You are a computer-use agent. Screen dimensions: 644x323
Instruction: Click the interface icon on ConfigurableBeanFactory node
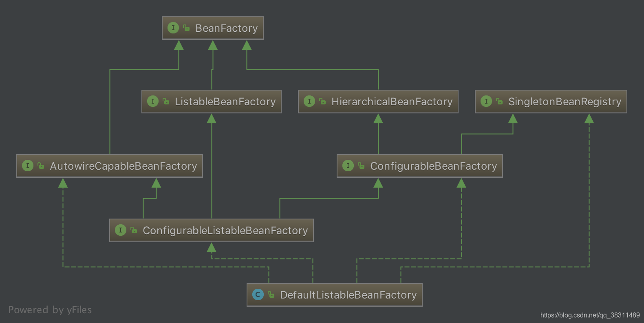pos(348,166)
